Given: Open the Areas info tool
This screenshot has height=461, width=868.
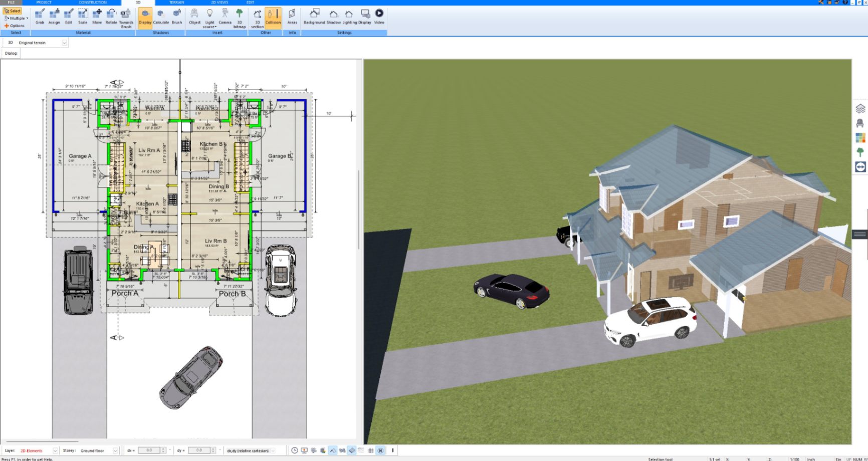Looking at the screenshot, I should coord(292,17).
